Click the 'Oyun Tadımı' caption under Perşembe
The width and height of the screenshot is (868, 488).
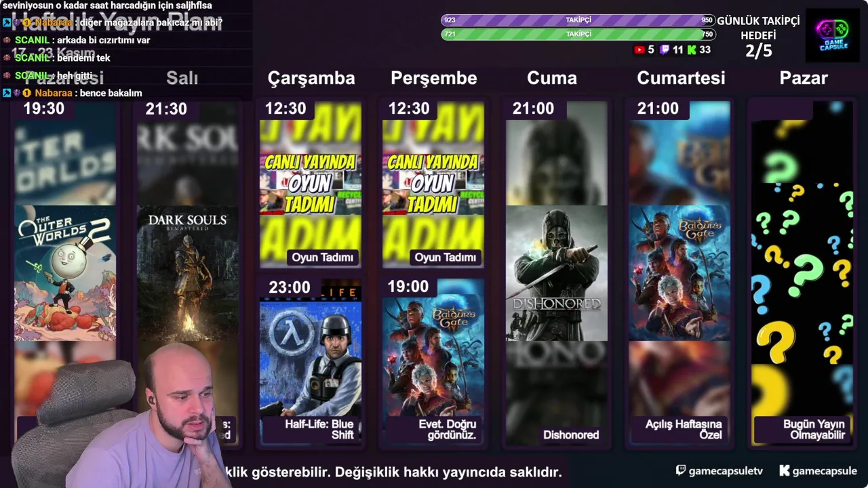click(x=446, y=258)
